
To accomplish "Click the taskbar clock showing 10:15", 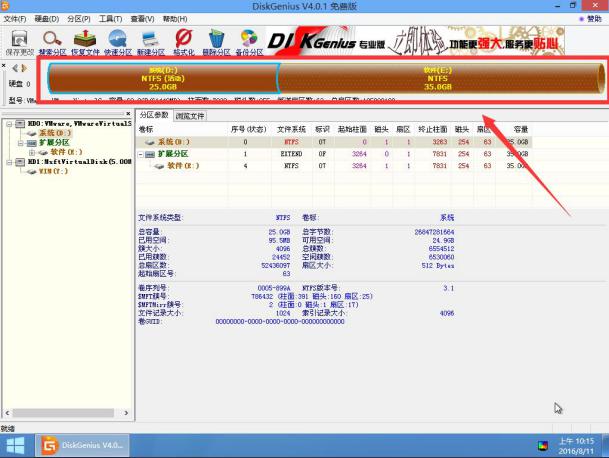I will click(x=576, y=446).
